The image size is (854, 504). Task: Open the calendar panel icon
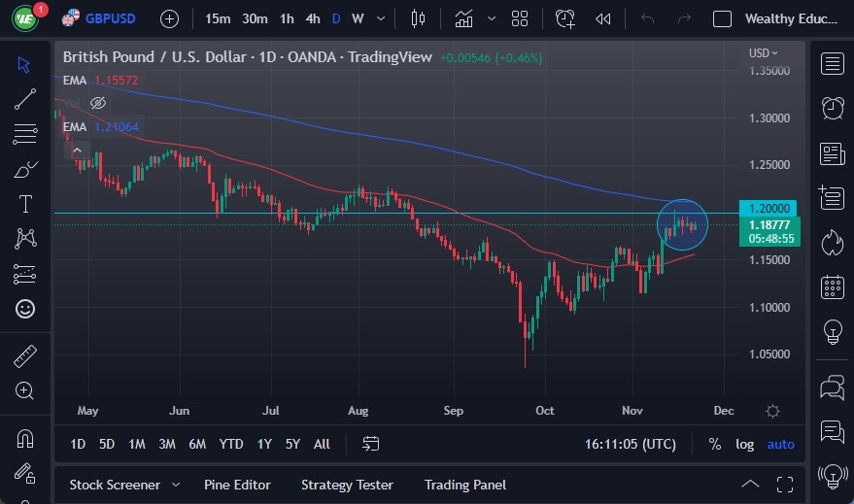coord(832,286)
